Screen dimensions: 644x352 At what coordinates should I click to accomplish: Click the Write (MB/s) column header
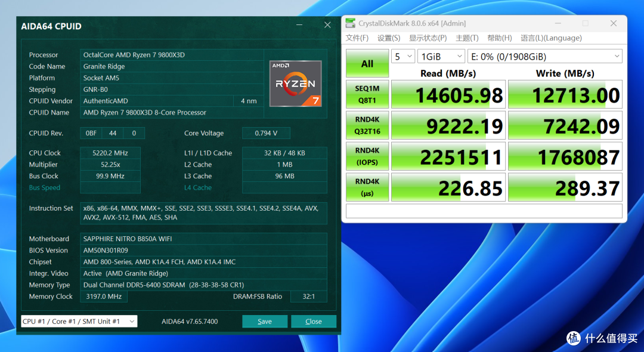[565, 73]
